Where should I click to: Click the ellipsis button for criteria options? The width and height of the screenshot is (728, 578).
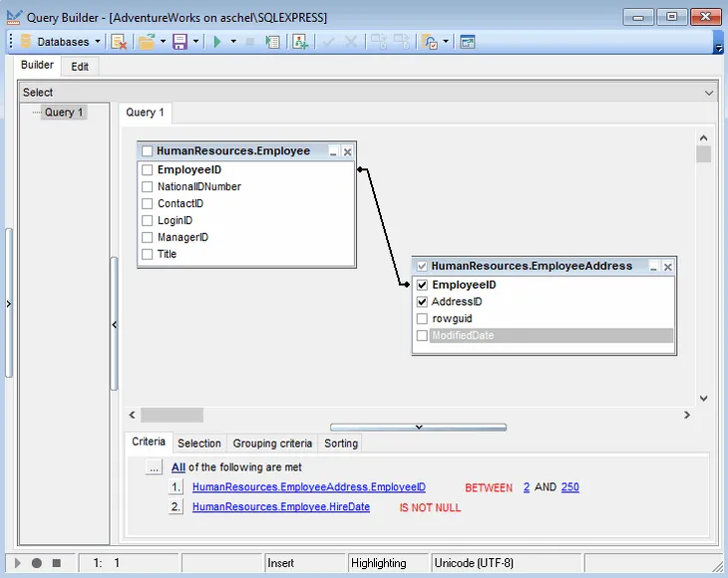click(x=154, y=467)
